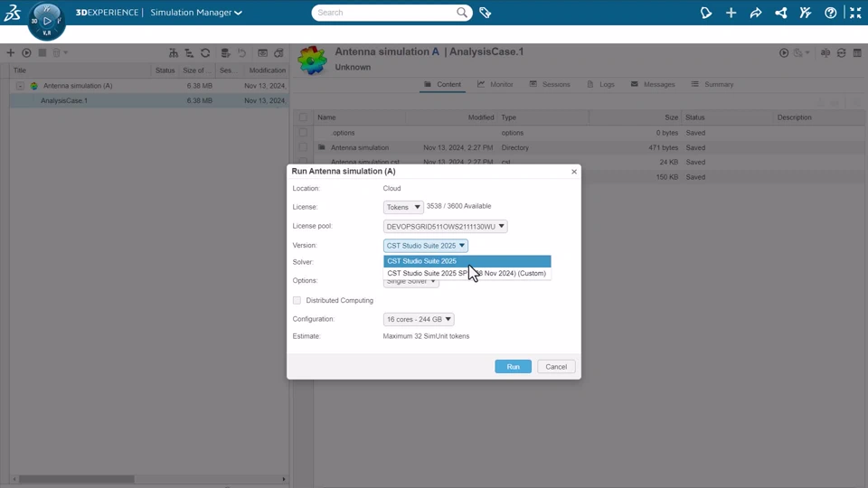Click the horizontal scrollbar thumb in left panel
This screenshot has width=868, height=488.
(76, 479)
